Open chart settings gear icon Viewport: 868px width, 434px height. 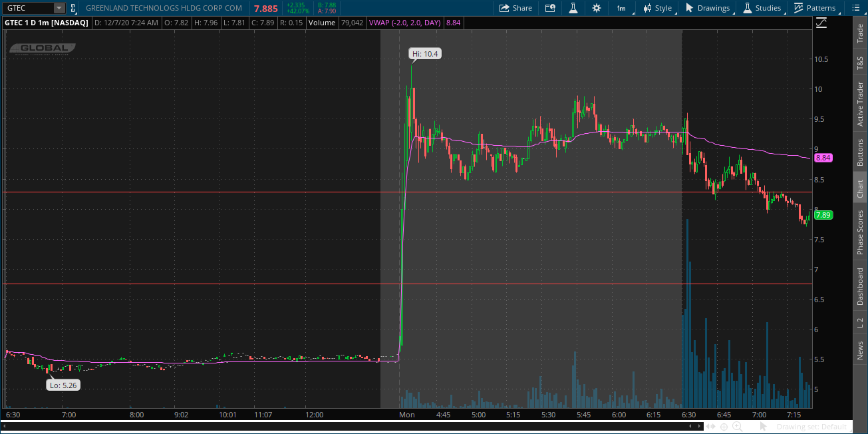(597, 8)
